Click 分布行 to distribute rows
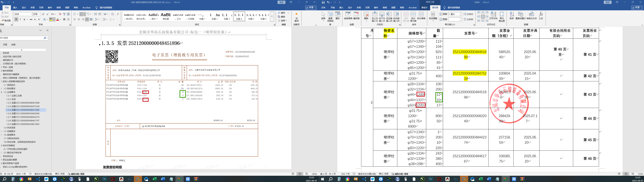This screenshot has height=182, width=644. click(x=469, y=14)
